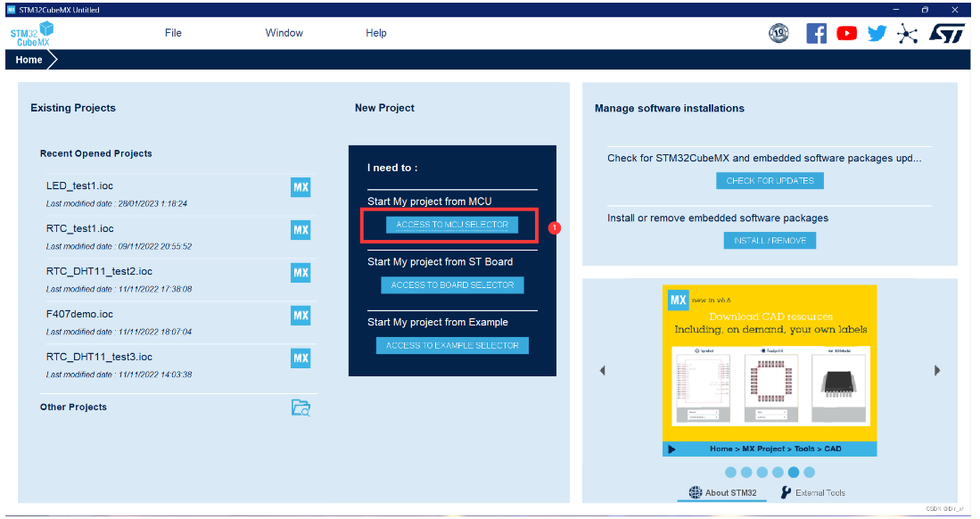Viewport: 980px width, 519px height.
Task: Click the Recent Opened Projects heading
Action: click(x=95, y=153)
